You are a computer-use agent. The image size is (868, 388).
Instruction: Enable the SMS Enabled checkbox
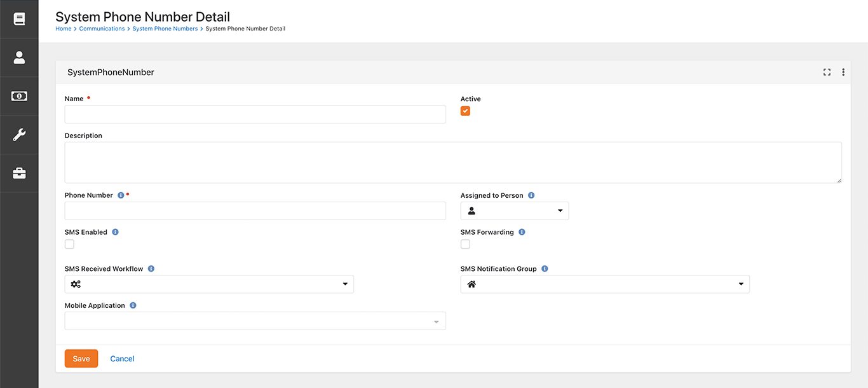pos(69,244)
